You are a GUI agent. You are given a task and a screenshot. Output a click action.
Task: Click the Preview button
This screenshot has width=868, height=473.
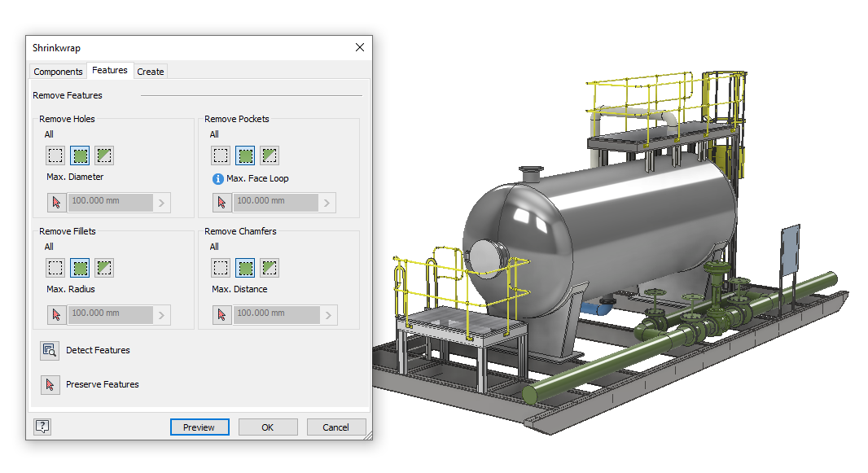tap(199, 427)
